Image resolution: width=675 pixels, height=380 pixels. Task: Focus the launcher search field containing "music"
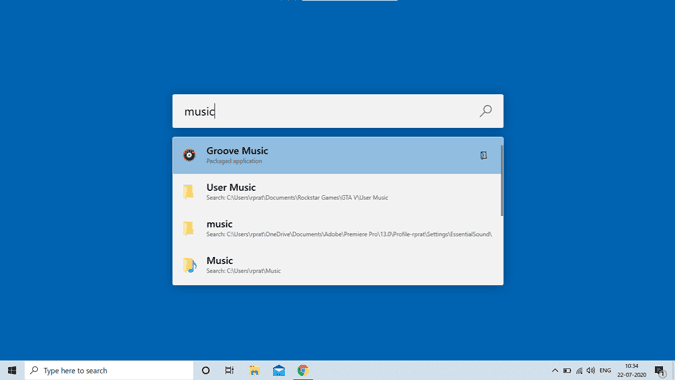(x=338, y=111)
